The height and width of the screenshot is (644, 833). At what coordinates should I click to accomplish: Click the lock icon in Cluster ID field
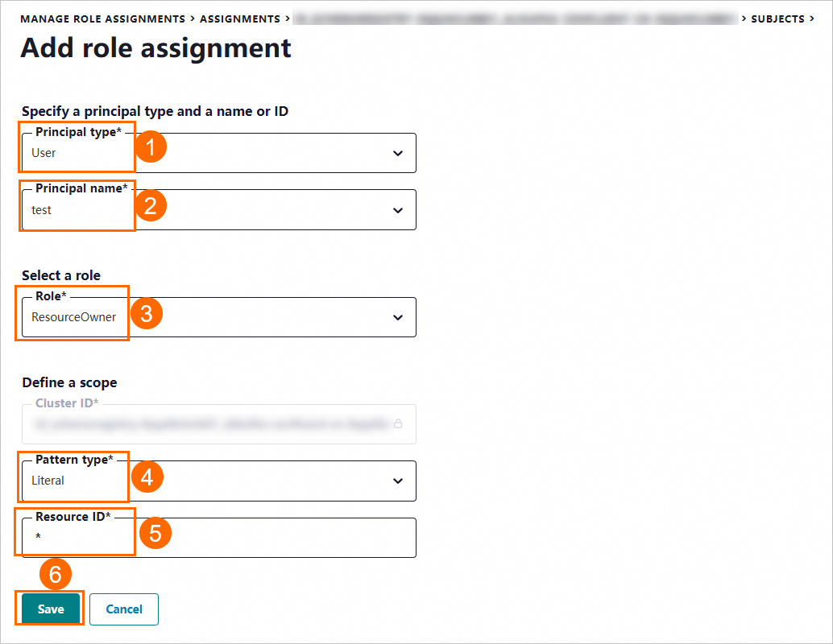point(398,424)
